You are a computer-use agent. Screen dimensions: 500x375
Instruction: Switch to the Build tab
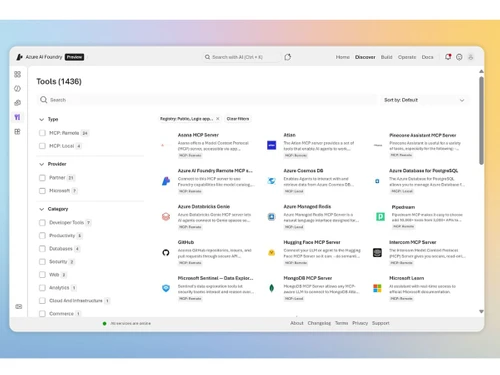(387, 57)
